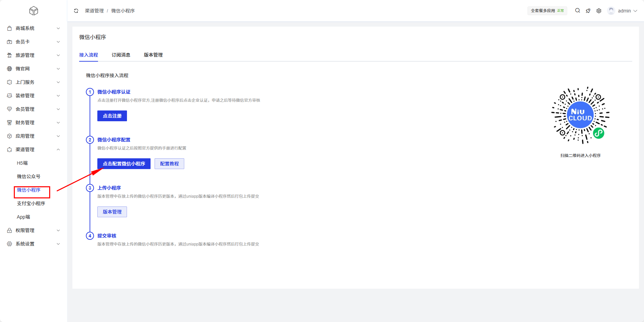Click the admin avatar picture
The image size is (644, 322).
(611, 11)
